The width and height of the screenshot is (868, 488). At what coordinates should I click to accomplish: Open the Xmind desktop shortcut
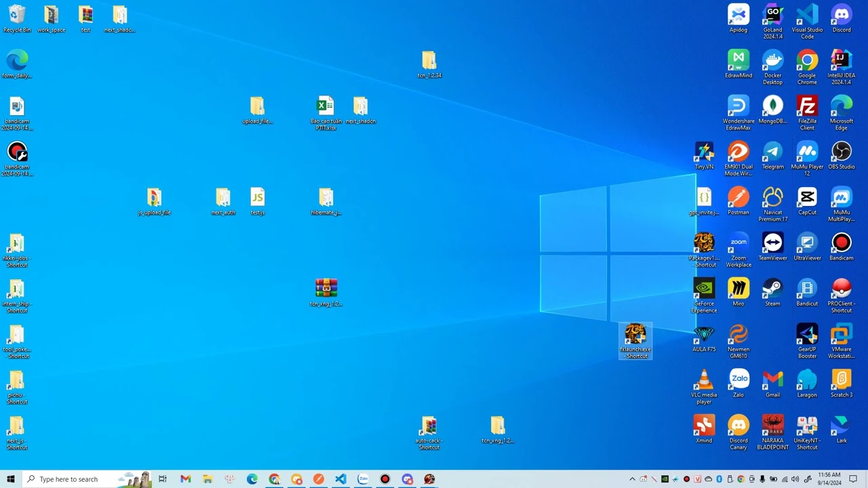tap(704, 429)
